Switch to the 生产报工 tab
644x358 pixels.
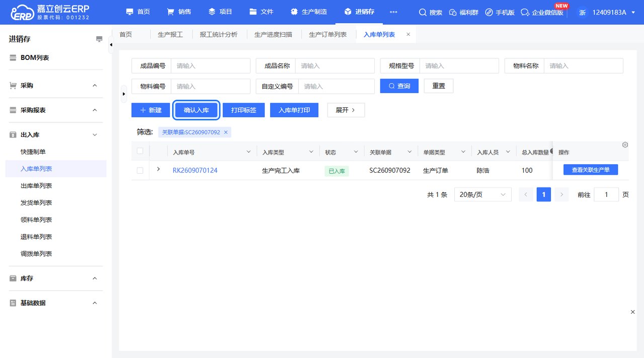[x=170, y=34]
